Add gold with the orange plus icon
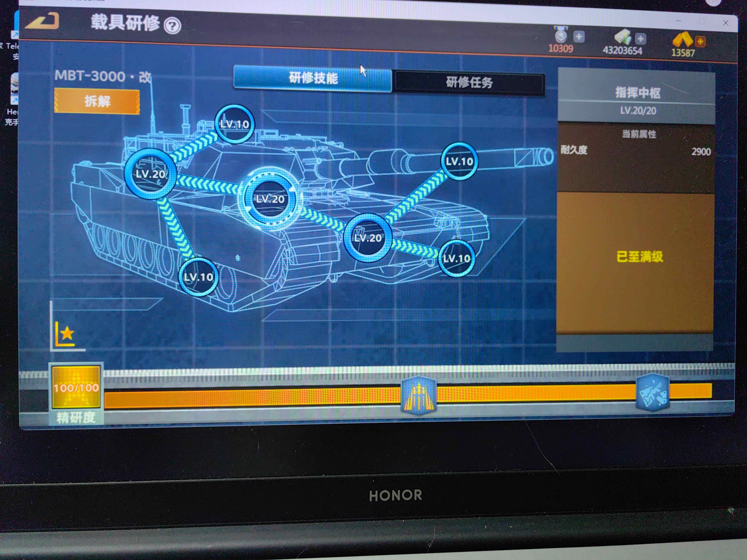Viewport: 747px width, 560px height. (700, 42)
